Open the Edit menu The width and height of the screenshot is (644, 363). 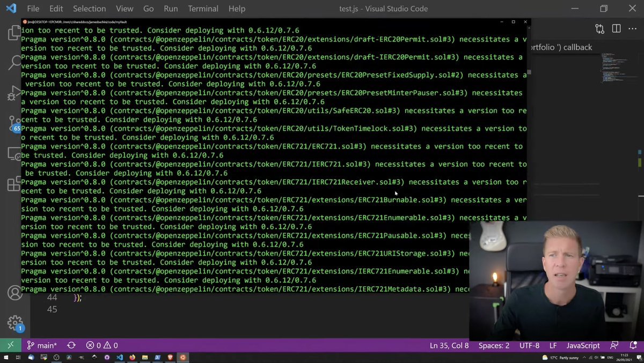coord(56,9)
